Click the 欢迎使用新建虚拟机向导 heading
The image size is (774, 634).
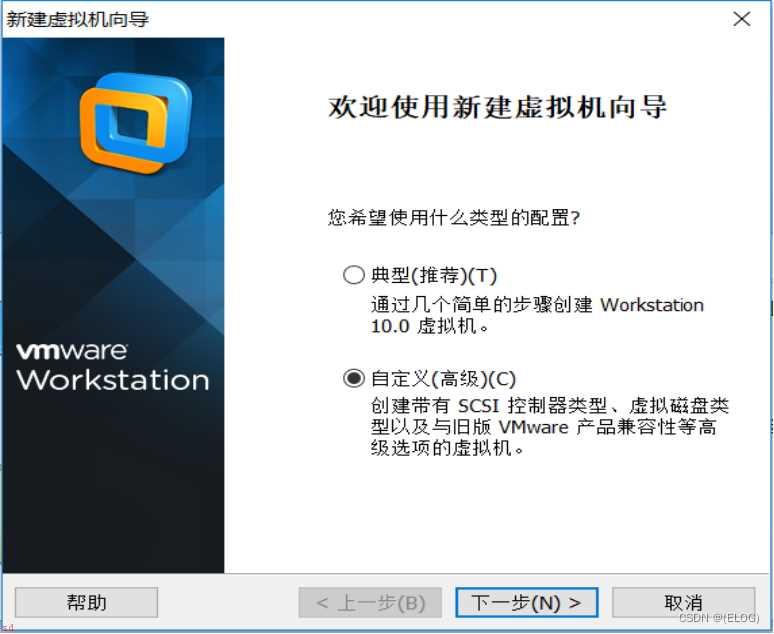click(498, 107)
